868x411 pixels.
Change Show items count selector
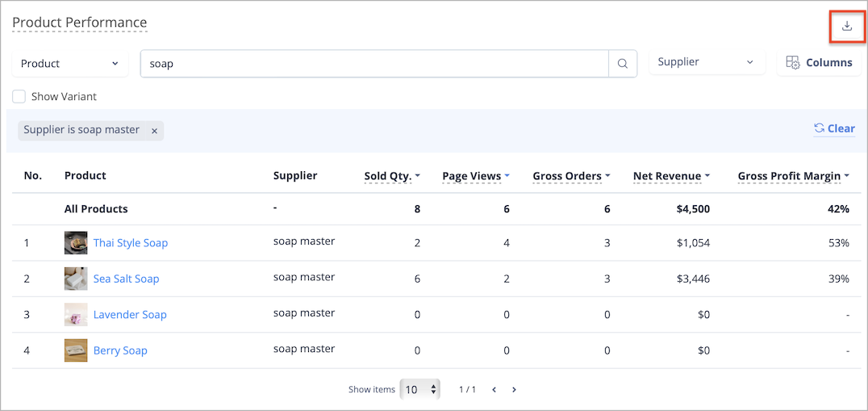point(421,389)
